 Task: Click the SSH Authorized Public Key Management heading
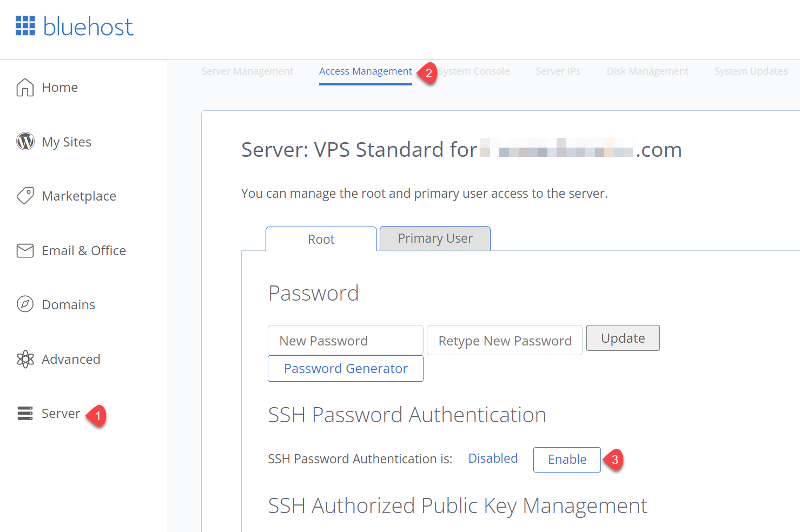458,506
